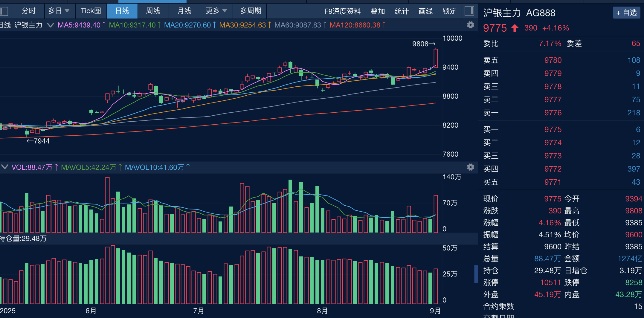Open F9深度资料 depth information
Viewport: 644px width, 318px height.
coord(343,11)
